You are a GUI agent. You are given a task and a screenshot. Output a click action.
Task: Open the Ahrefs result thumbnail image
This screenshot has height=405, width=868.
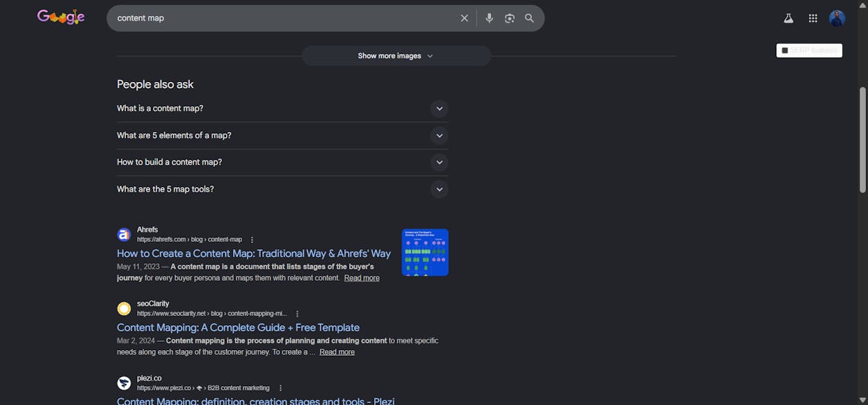point(425,252)
